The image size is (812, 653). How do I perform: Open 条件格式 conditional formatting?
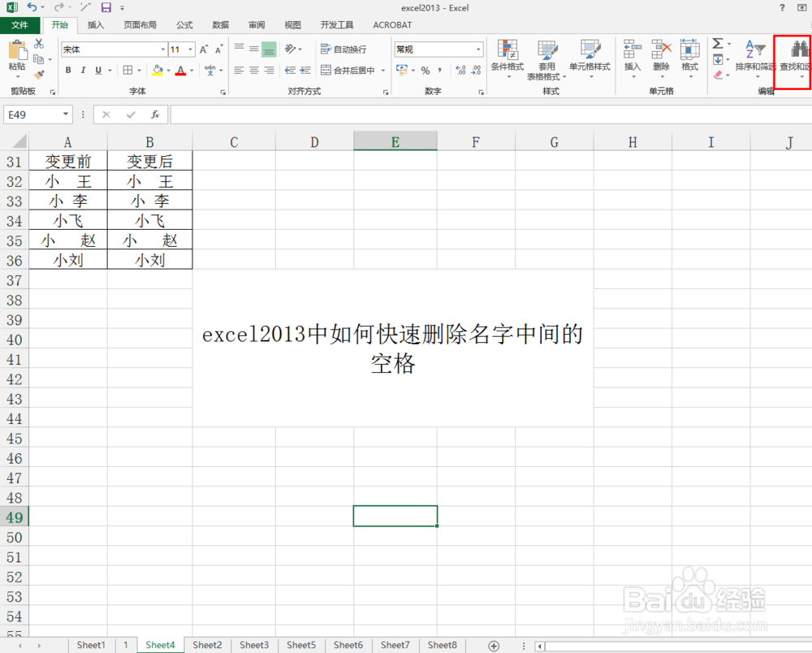[508, 59]
